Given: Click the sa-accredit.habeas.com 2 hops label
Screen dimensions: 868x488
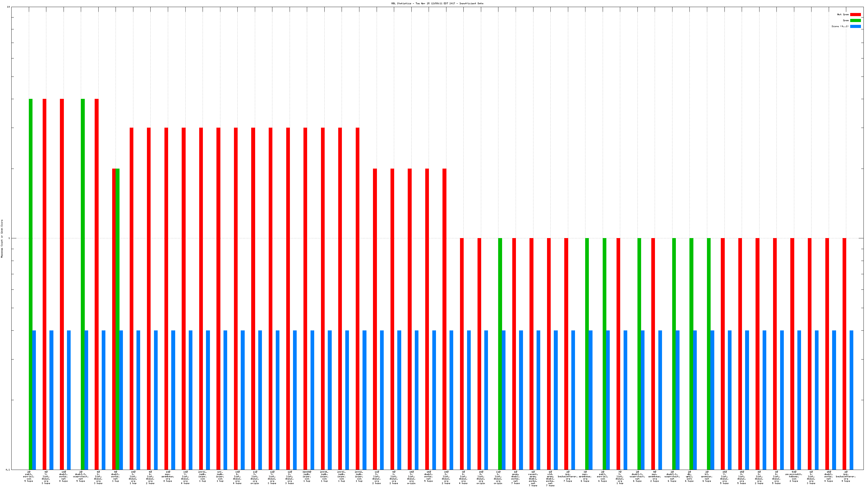Looking at the screenshot, I should 794,476.
